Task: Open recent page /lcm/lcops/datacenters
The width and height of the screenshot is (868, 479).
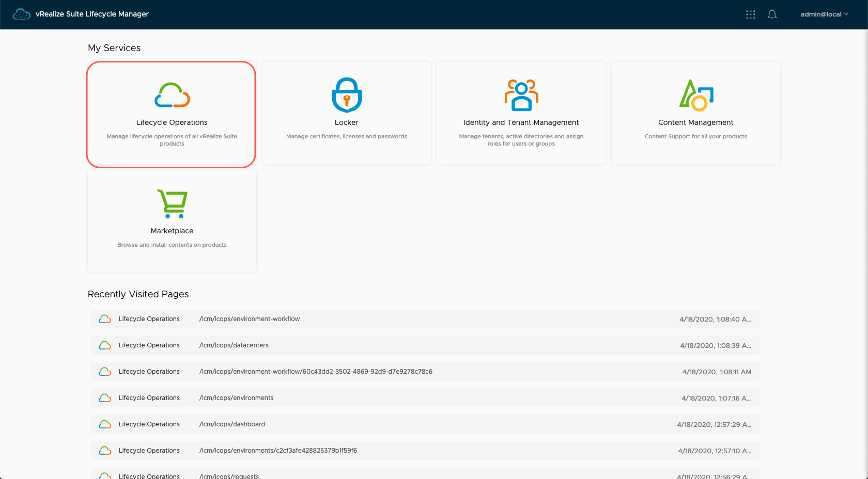Action: 234,345
